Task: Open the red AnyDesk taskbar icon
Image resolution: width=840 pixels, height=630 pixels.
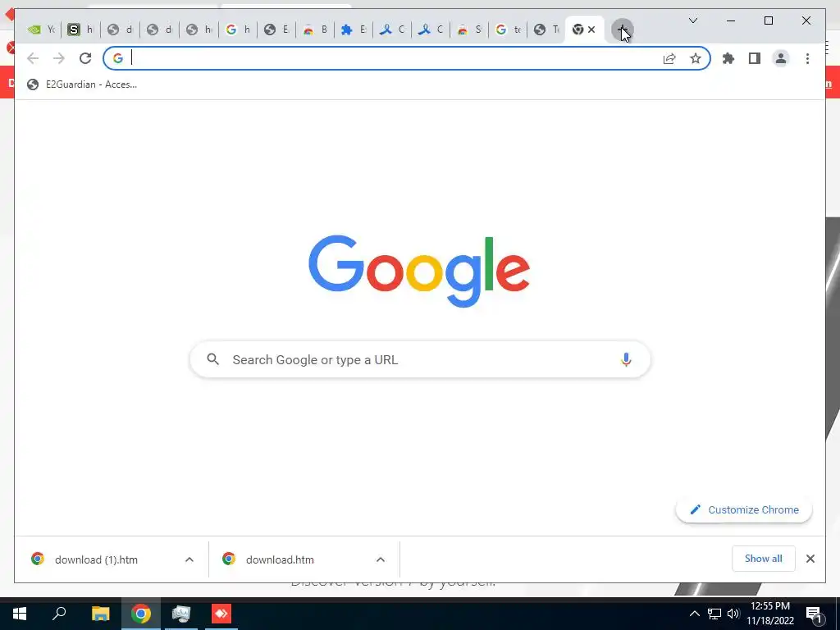Action: (x=221, y=614)
